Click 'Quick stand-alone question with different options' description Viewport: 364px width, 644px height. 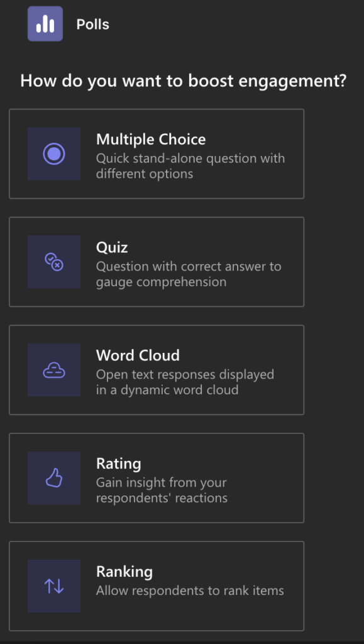click(x=190, y=166)
